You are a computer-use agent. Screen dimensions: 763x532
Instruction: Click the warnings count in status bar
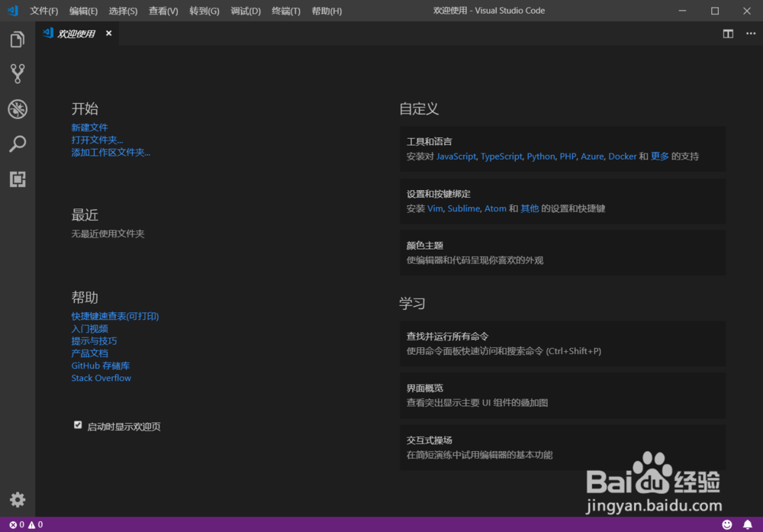(x=36, y=524)
